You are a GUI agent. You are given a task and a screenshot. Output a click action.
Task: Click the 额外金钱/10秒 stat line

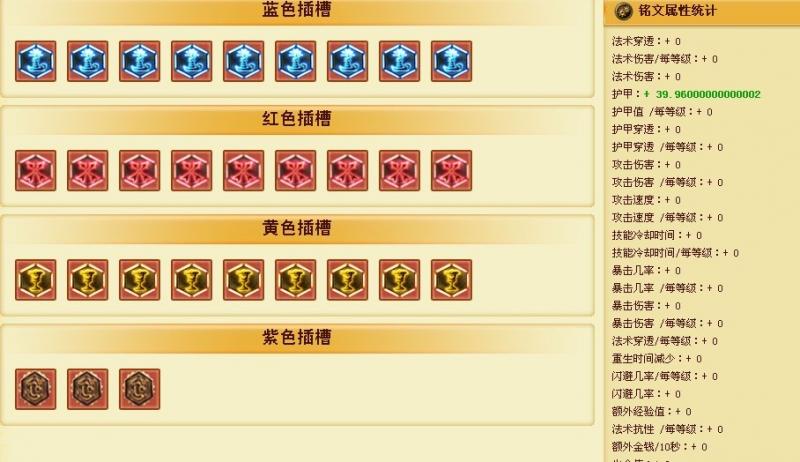click(659, 447)
